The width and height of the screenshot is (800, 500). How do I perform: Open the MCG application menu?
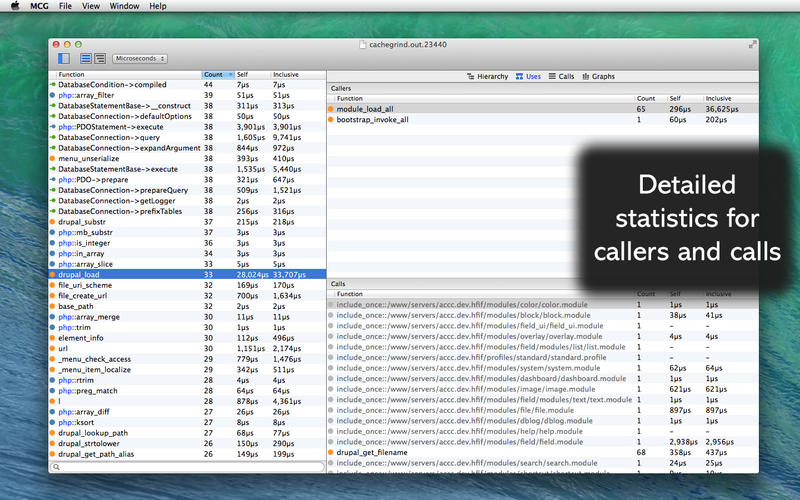[x=39, y=6]
